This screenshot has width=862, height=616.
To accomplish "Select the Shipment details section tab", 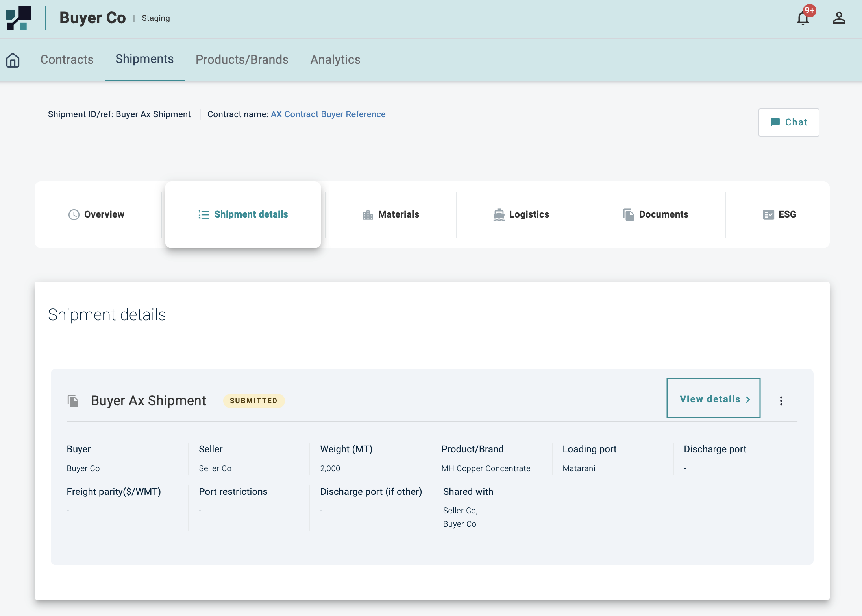I will coord(243,215).
